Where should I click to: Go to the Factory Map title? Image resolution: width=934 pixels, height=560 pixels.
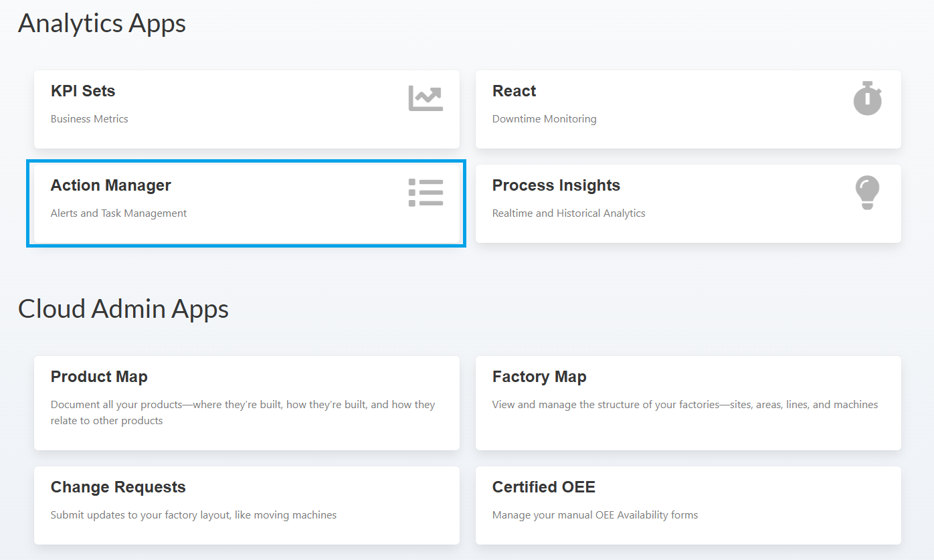tap(539, 377)
